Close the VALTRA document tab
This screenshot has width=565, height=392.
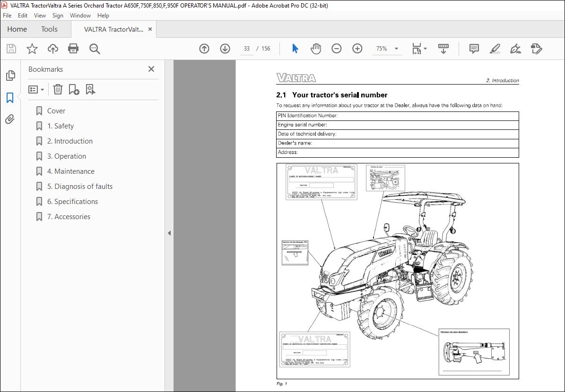[150, 29]
